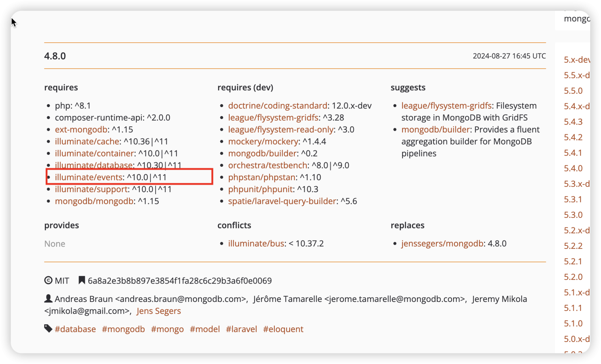Click the 4.8.0 version heading

pos(55,56)
